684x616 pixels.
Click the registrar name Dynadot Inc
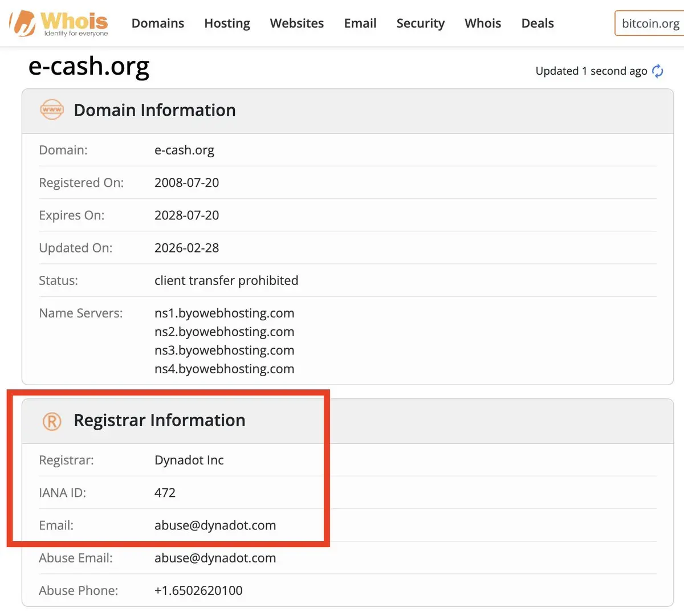(189, 460)
